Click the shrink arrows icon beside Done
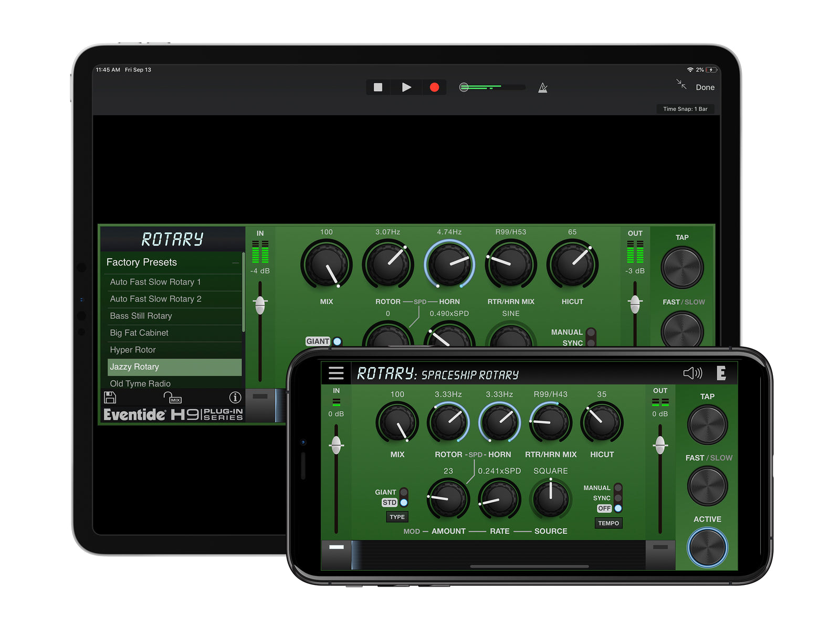The image size is (840, 629). tap(681, 84)
